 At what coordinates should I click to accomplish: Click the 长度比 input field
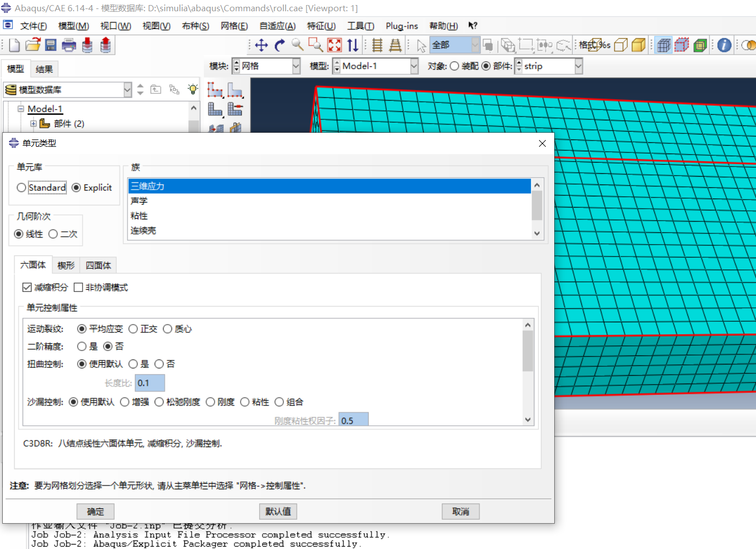[x=150, y=383]
